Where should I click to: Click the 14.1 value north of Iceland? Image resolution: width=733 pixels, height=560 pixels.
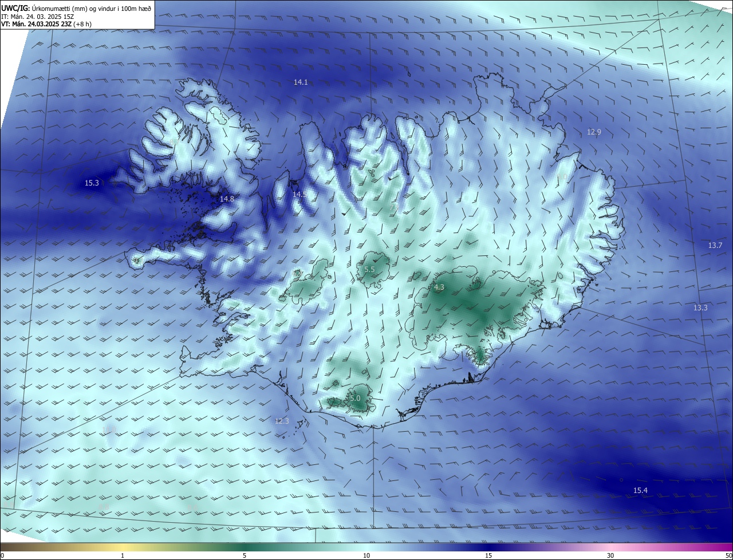(301, 82)
